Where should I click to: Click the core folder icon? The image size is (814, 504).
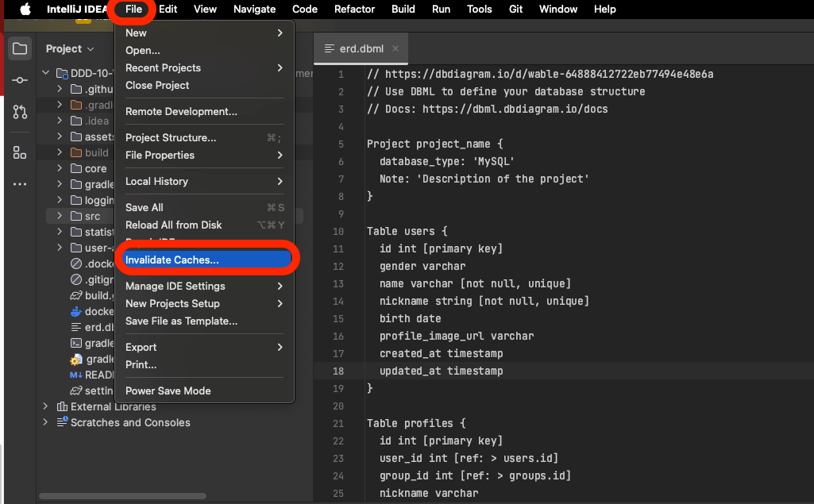point(76,169)
